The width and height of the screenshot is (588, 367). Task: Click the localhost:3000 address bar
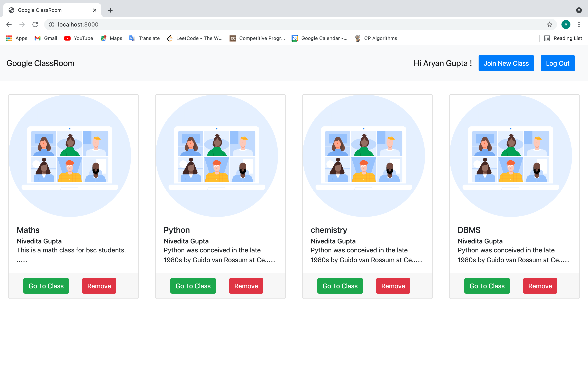click(x=292, y=24)
